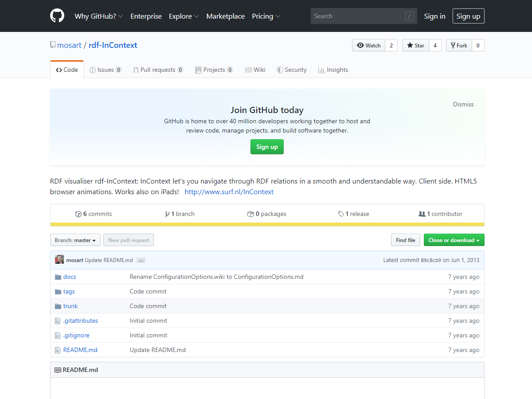
Task: Open the surf.nl/InContext link
Action: 229,192
